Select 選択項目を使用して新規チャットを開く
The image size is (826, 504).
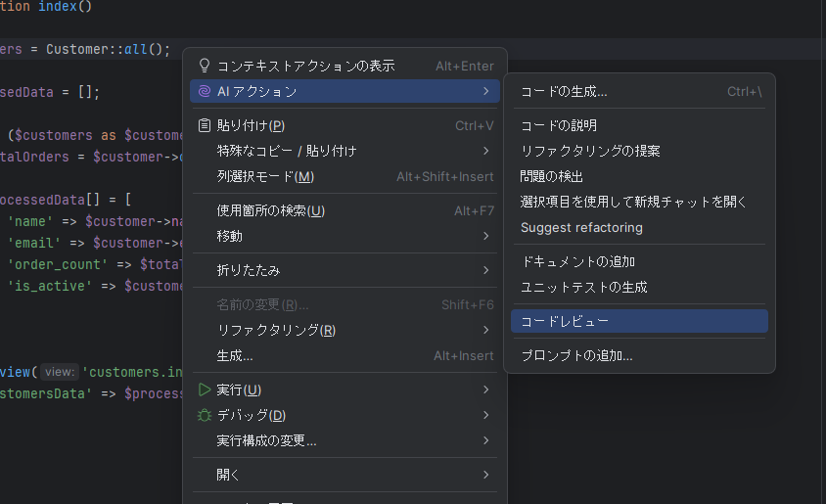tap(633, 202)
